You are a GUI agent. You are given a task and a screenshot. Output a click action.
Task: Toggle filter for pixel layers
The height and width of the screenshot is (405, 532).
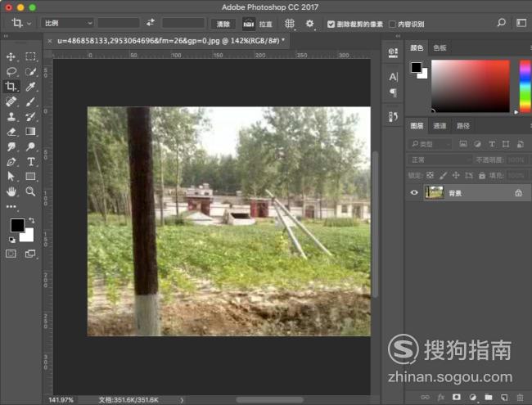point(462,144)
